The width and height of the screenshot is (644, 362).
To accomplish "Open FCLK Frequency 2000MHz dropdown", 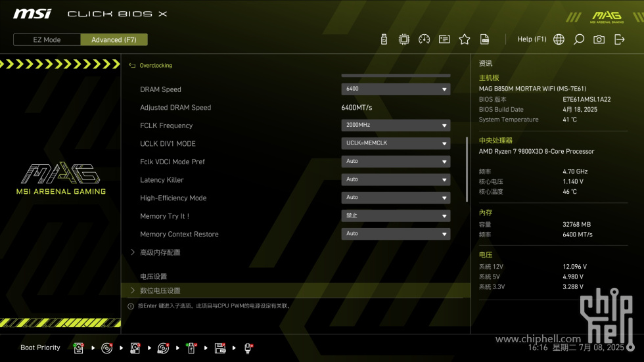I will click(x=396, y=125).
